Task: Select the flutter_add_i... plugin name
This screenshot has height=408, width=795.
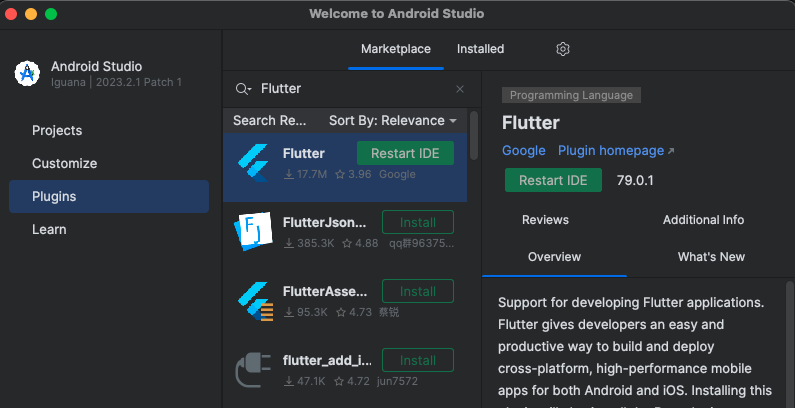Action: [327, 360]
